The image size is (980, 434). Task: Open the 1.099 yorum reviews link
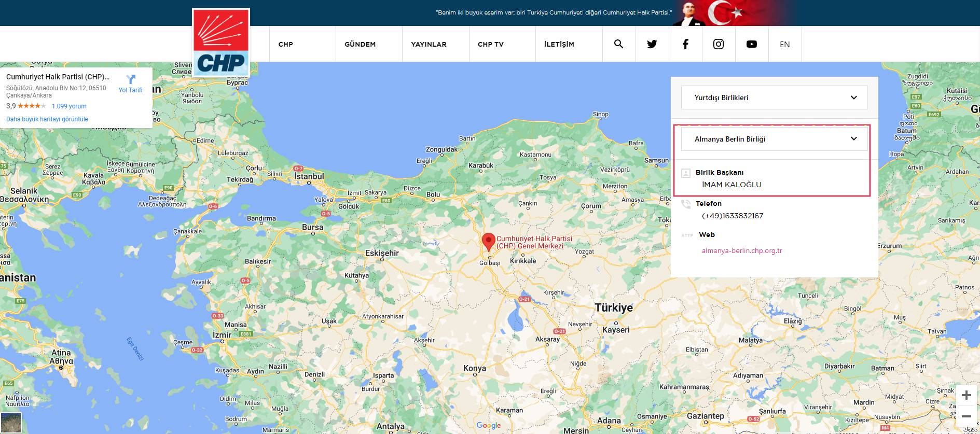pos(69,106)
